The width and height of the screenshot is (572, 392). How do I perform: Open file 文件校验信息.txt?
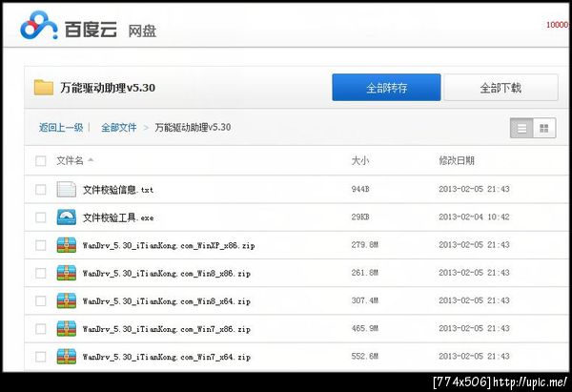[118, 190]
